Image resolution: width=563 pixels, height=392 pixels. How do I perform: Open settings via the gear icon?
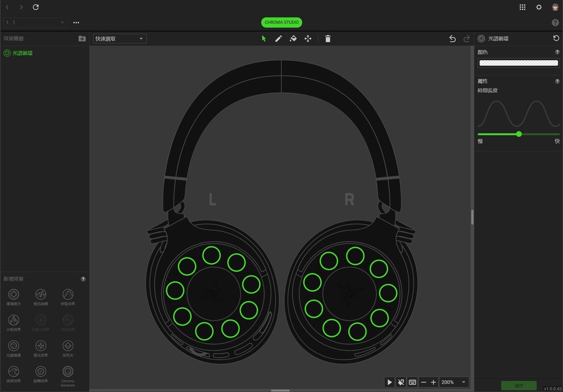[539, 7]
